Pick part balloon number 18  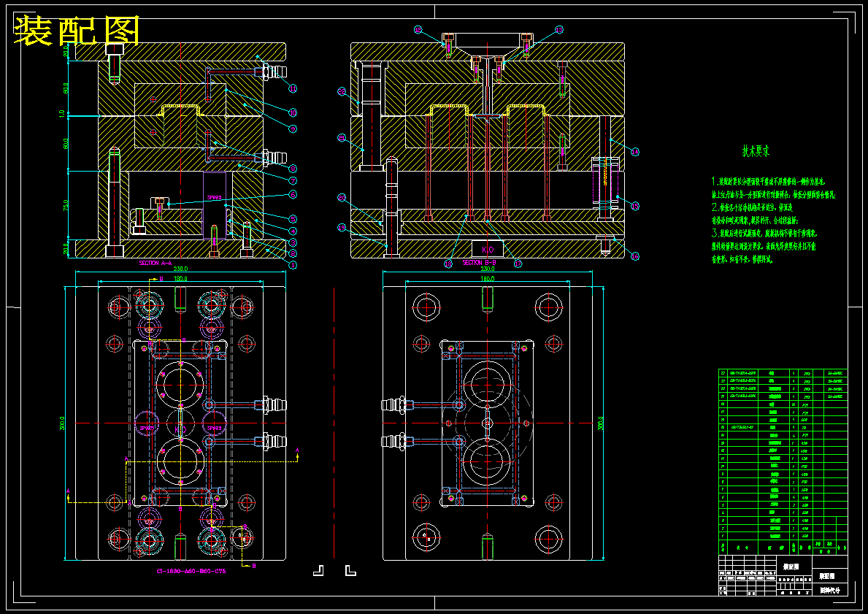(x=448, y=264)
